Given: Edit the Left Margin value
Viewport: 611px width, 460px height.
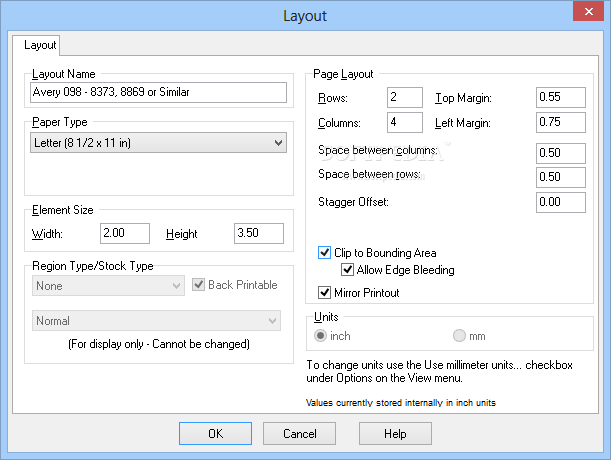Looking at the screenshot, I should (x=561, y=122).
